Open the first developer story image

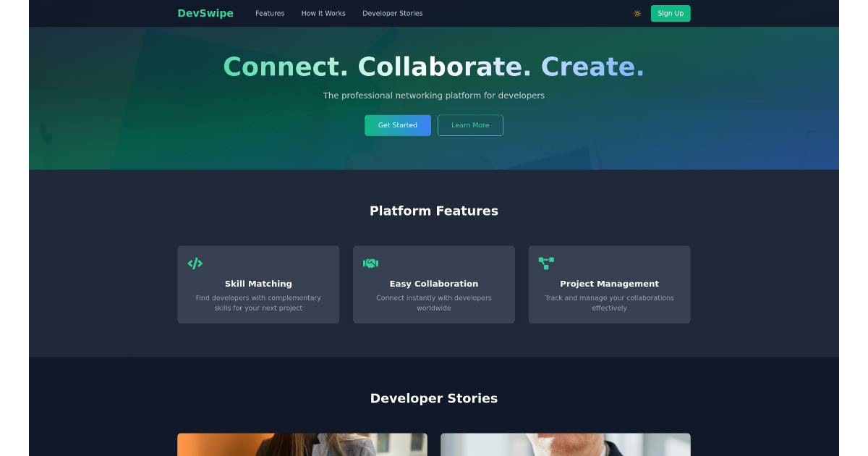[302, 444]
